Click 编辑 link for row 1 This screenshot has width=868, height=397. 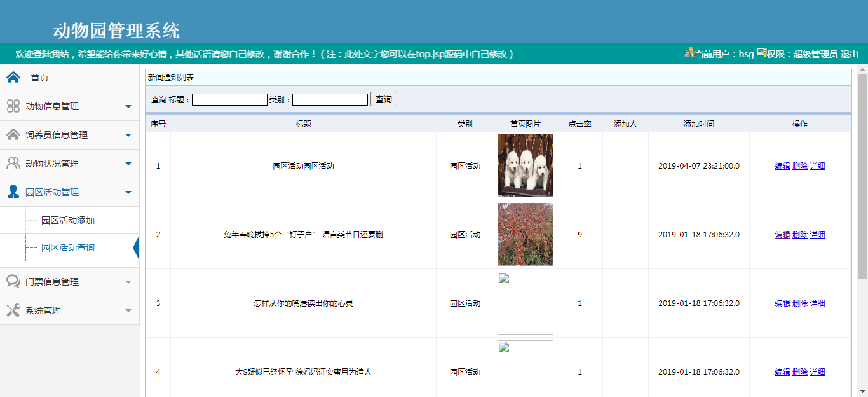pyautogui.click(x=782, y=166)
